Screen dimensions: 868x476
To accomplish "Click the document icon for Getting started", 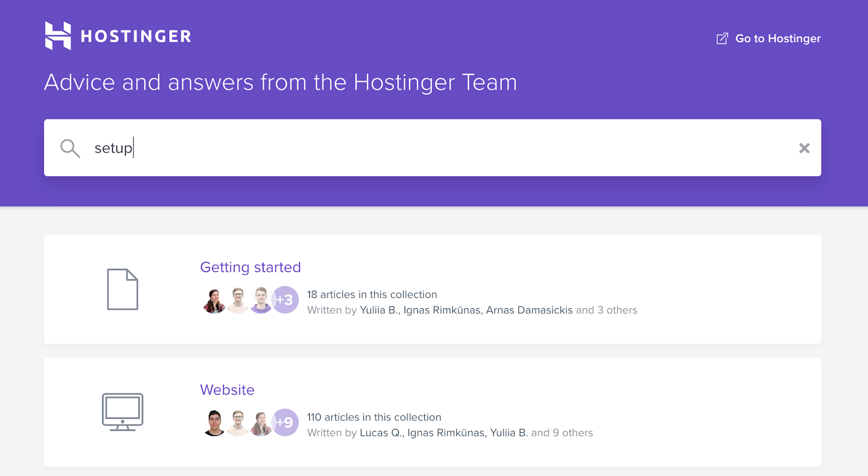I will 123,289.
